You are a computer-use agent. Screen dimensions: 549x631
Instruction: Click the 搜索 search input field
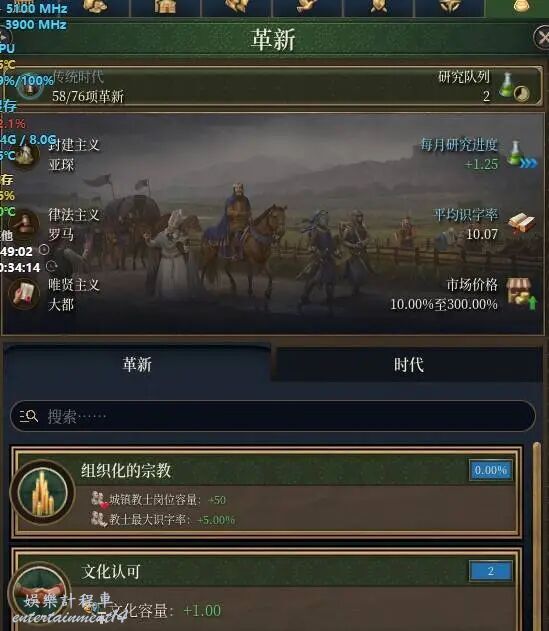(x=273, y=416)
